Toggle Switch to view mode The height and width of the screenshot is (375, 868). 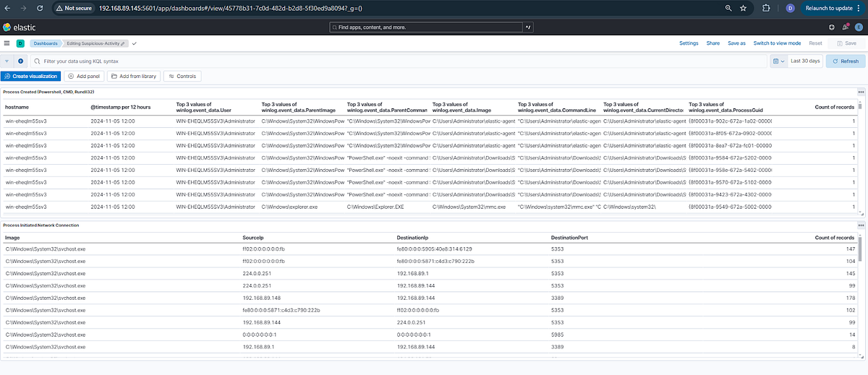[x=777, y=43]
